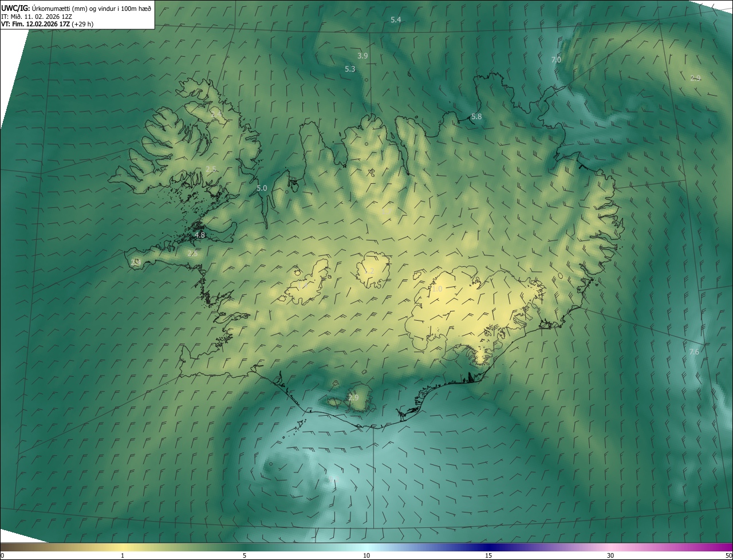Click the '0' tick on the color scale
This screenshot has width=733, height=560.
[x=2, y=555]
